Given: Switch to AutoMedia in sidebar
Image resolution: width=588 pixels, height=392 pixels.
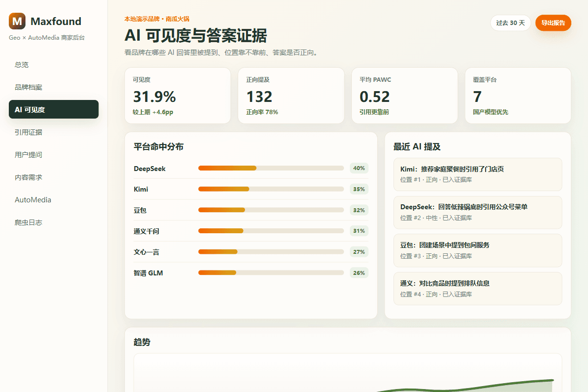Looking at the screenshot, I should (54, 200).
